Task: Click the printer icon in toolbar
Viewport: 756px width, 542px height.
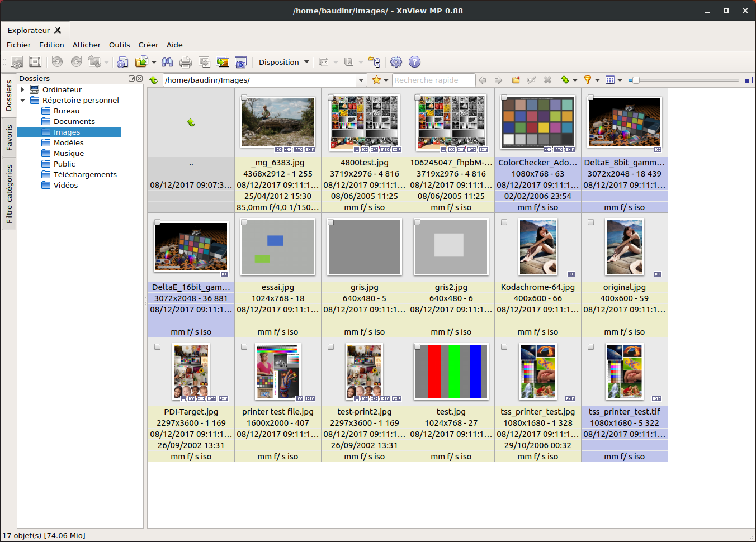Action: [186, 62]
